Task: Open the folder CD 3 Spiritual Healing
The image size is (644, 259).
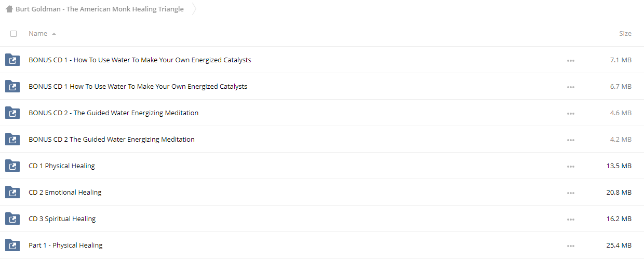Action: click(62, 219)
